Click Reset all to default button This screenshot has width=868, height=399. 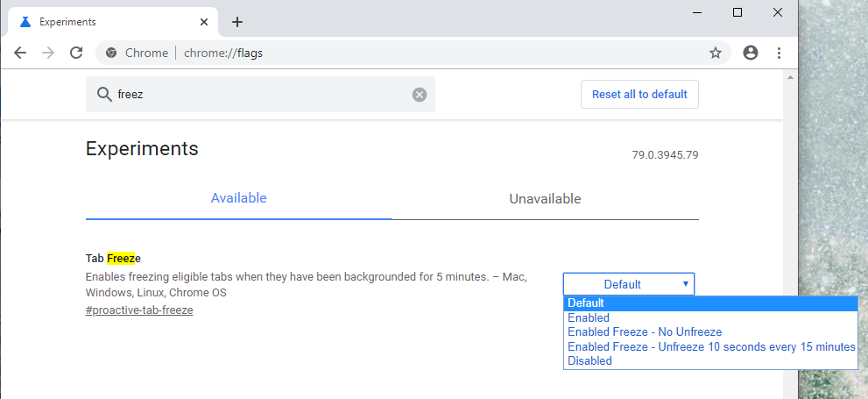639,94
